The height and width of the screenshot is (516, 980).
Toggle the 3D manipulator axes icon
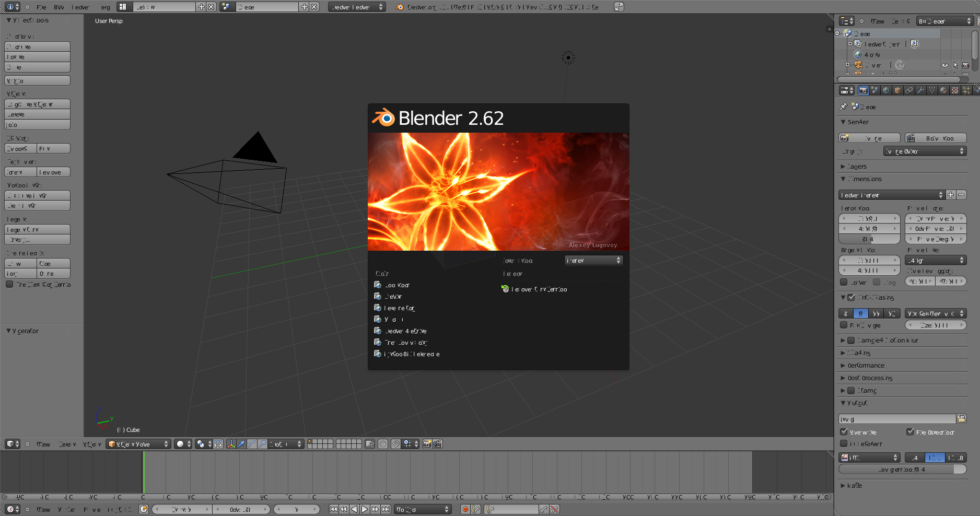click(231, 444)
